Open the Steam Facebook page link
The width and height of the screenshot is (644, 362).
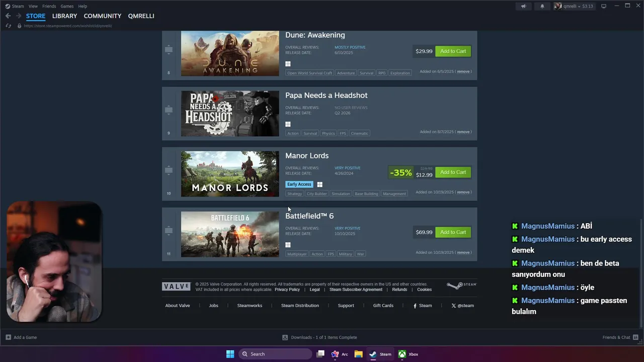423,306
